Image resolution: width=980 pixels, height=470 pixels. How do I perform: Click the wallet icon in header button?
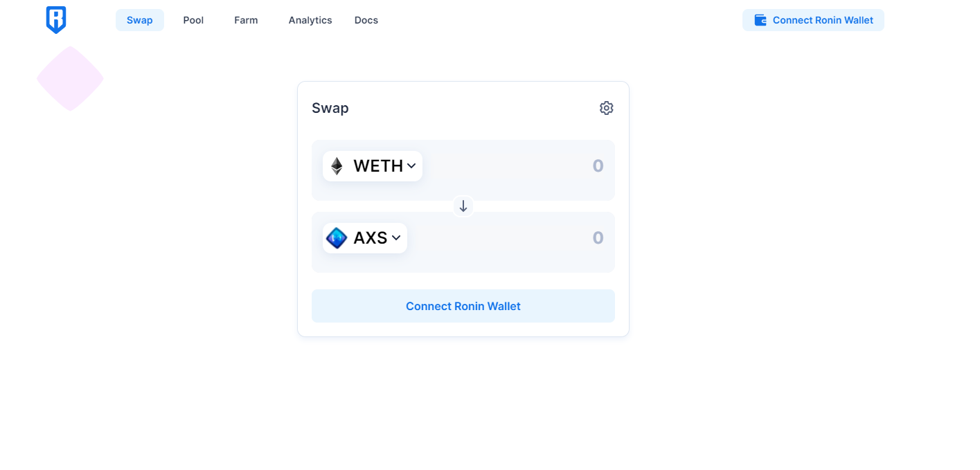(x=760, y=20)
